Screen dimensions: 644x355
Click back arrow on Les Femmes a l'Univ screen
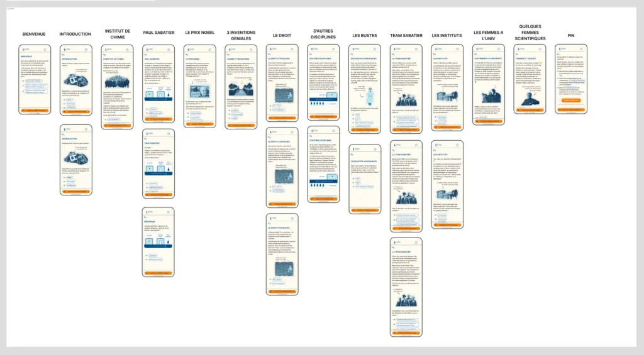(475, 54)
